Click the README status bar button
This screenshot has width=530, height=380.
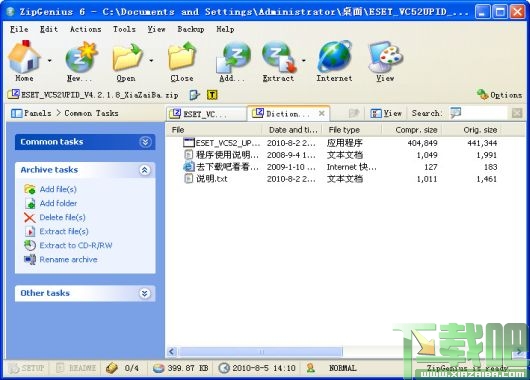[76, 368]
